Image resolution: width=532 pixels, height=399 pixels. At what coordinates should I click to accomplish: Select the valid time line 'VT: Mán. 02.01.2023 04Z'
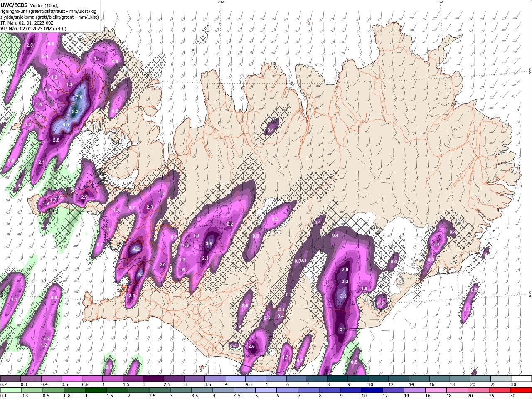point(26,29)
